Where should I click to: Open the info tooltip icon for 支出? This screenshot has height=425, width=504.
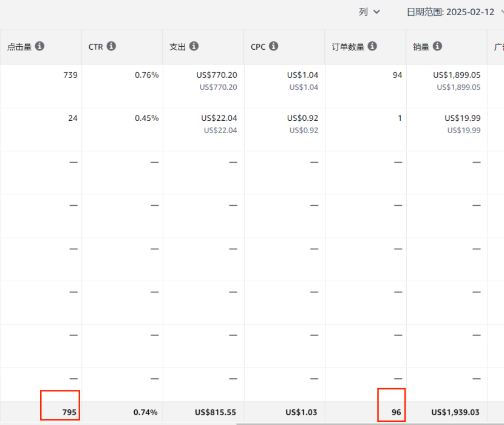(x=194, y=46)
